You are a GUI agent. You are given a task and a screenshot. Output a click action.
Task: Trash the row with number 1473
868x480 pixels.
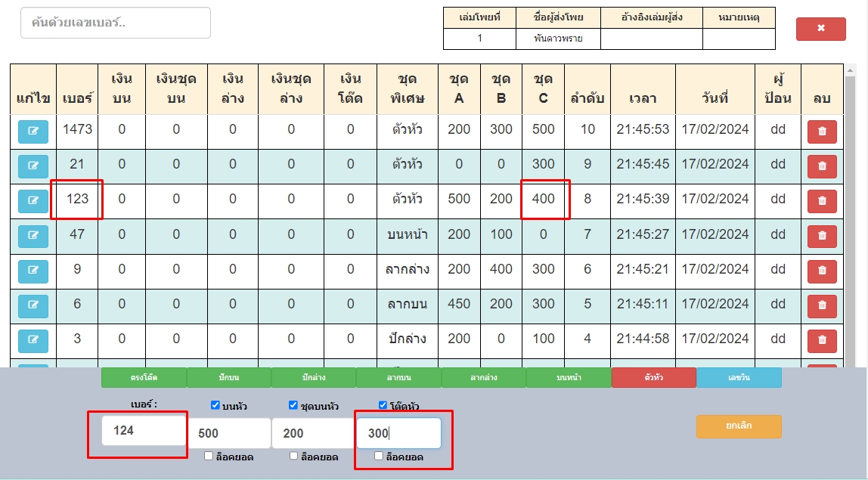click(x=822, y=131)
